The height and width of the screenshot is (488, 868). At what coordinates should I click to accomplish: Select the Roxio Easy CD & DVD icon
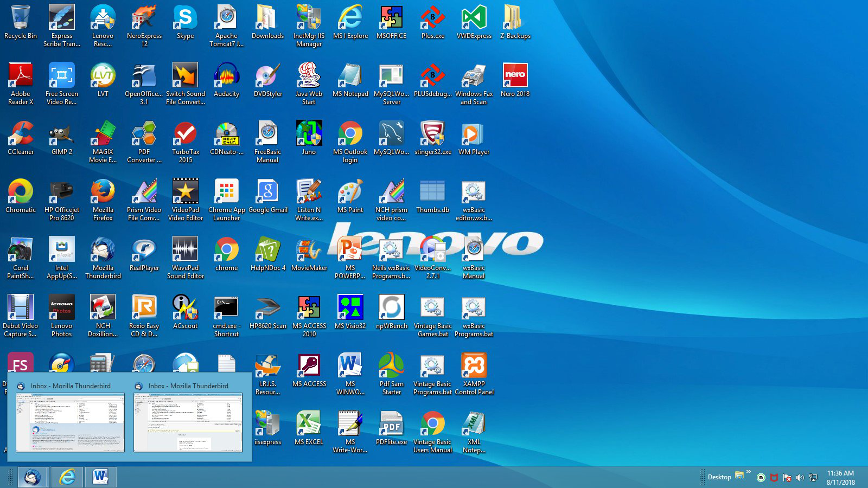pyautogui.click(x=144, y=316)
